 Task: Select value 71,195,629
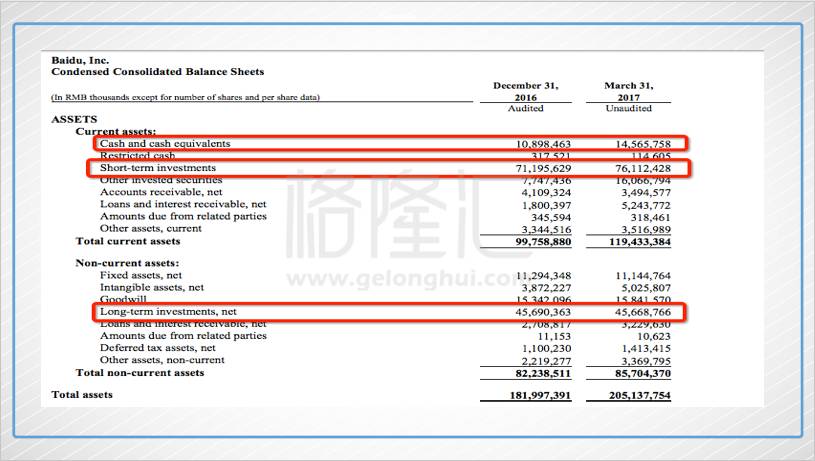543,168
